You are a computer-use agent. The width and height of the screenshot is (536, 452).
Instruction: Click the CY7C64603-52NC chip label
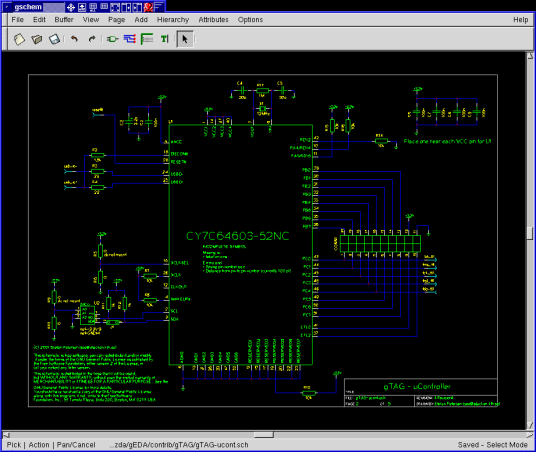[x=238, y=236]
